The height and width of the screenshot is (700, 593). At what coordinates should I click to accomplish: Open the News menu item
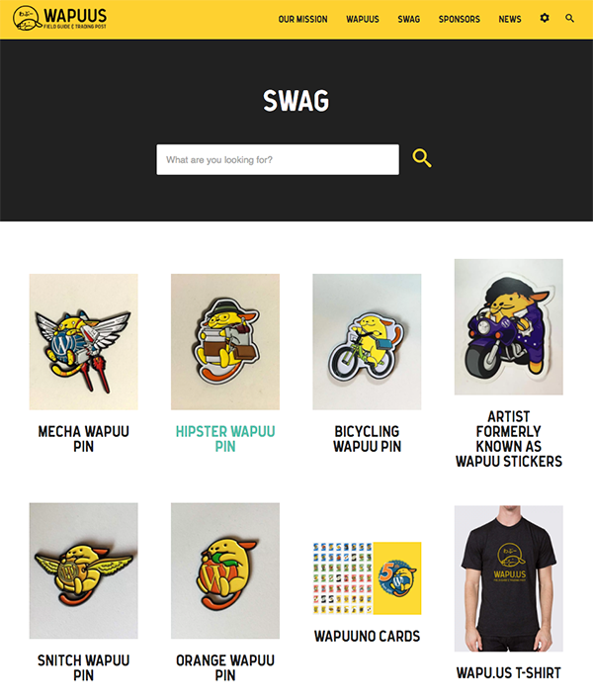tap(510, 19)
